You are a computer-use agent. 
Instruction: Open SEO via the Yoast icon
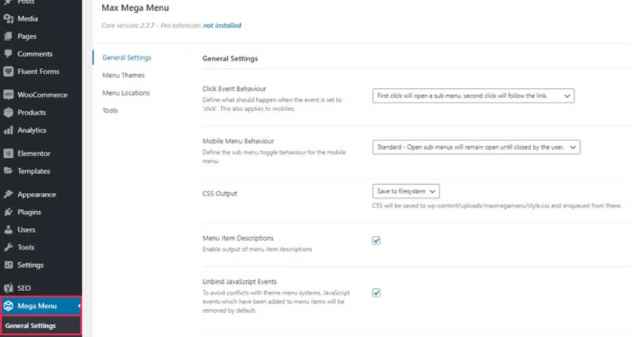[9, 288]
